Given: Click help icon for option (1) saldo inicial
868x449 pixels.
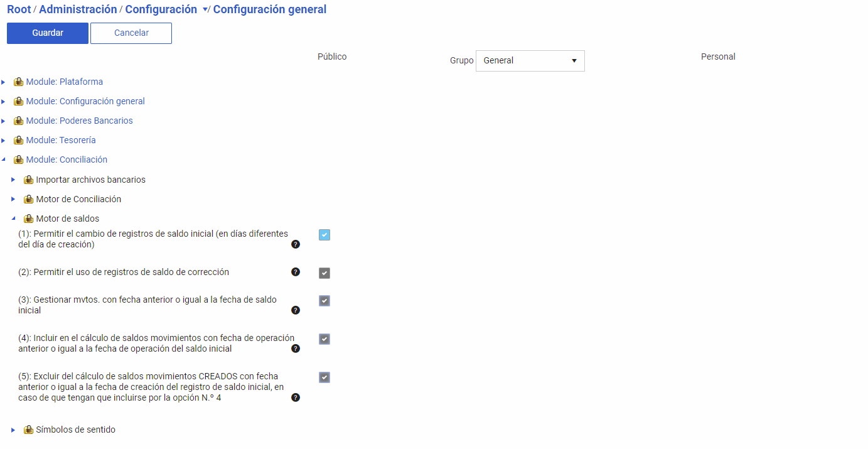Looking at the screenshot, I should tap(296, 244).
